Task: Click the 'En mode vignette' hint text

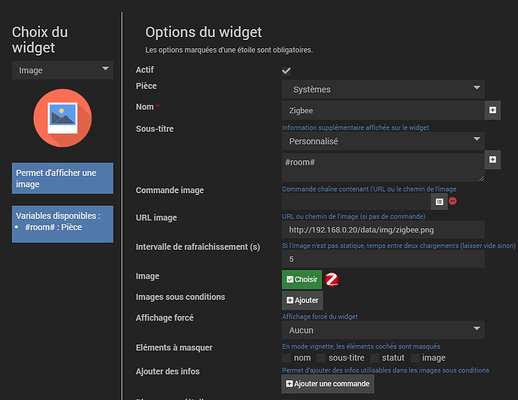Action: pyautogui.click(x=361, y=346)
